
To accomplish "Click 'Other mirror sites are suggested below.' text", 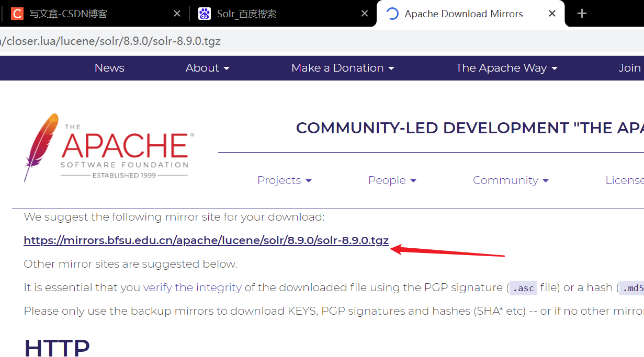I will (x=130, y=264).
